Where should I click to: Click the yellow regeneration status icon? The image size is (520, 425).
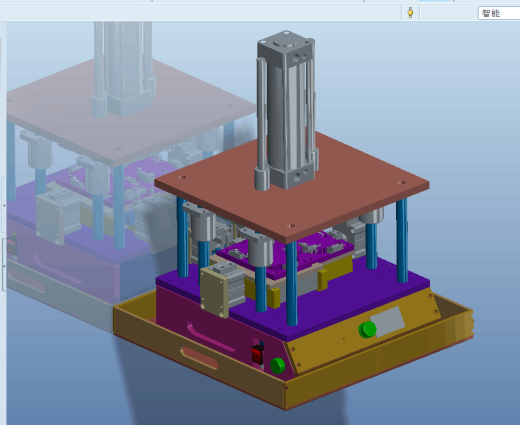click(410, 13)
